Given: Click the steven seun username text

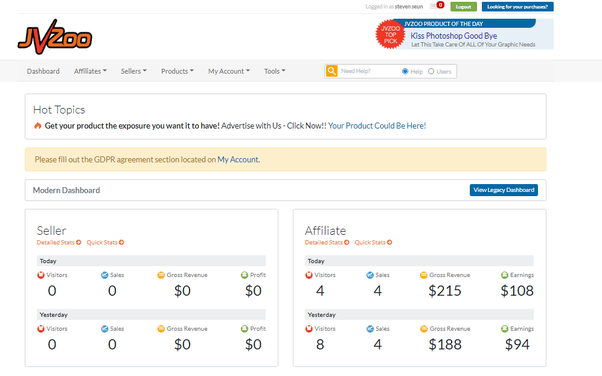Looking at the screenshot, I should coord(408,7).
